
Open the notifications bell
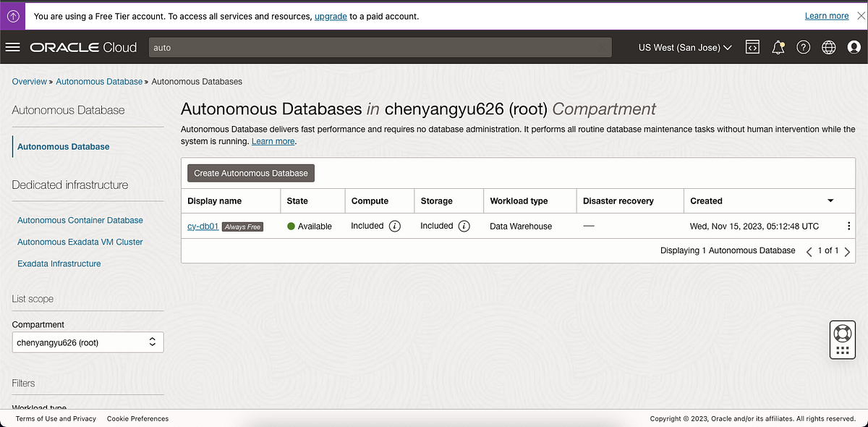(x=778, y=48)
